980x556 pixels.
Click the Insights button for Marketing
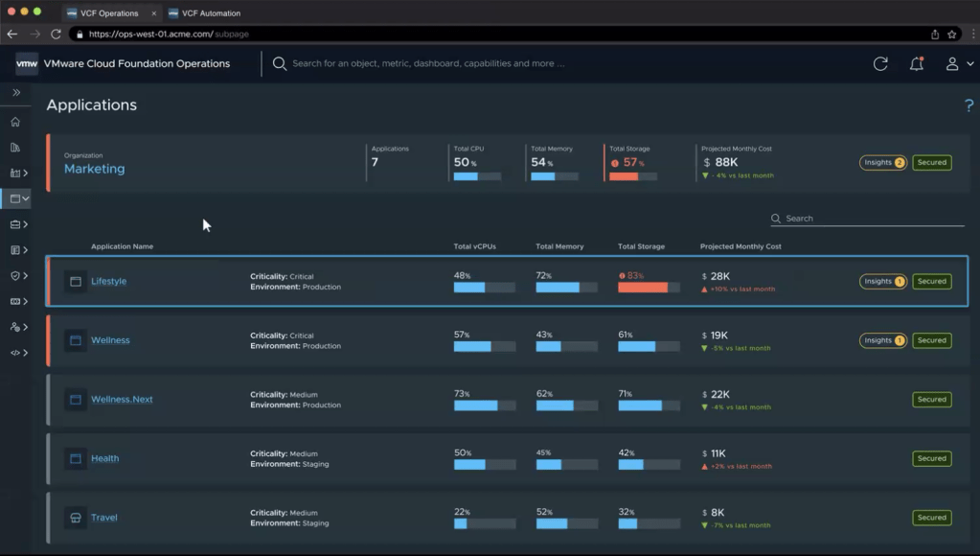[882, 163]
